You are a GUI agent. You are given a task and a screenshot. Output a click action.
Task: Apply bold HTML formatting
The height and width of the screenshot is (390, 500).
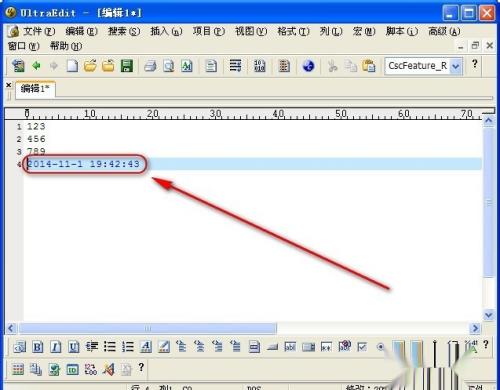pos(37,347)
